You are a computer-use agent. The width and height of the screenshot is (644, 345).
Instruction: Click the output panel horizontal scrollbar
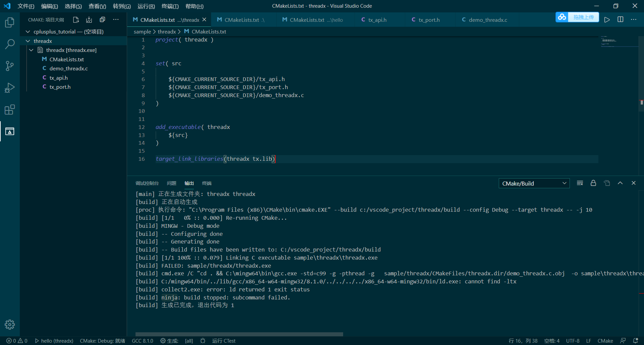coord(239,334)
